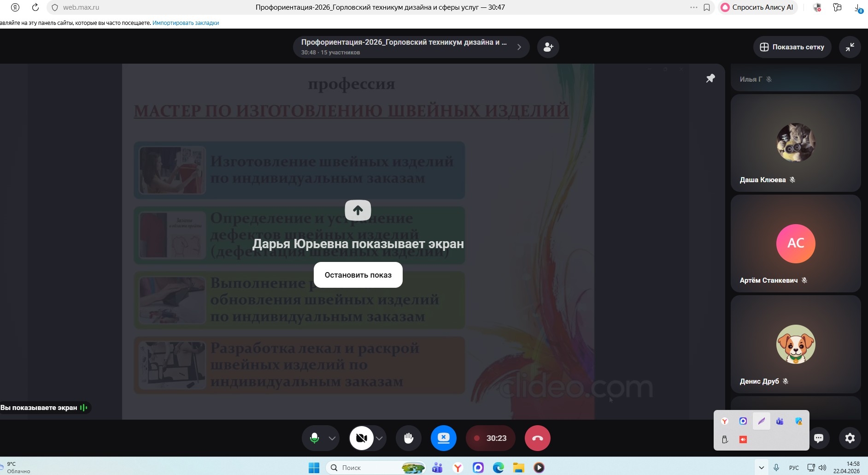Click the taskbar 'Поиск' search box

(x=375, y=468)
